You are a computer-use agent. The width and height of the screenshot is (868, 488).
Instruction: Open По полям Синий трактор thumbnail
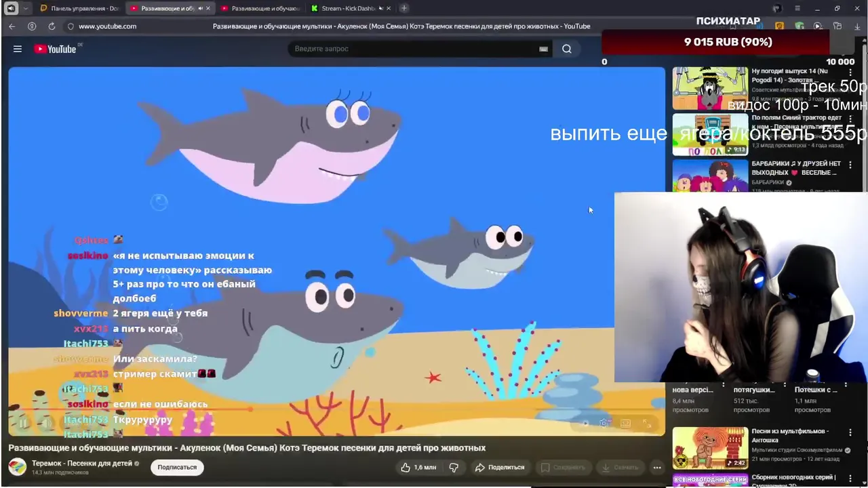pyautogui.click(x=710, y=134)
